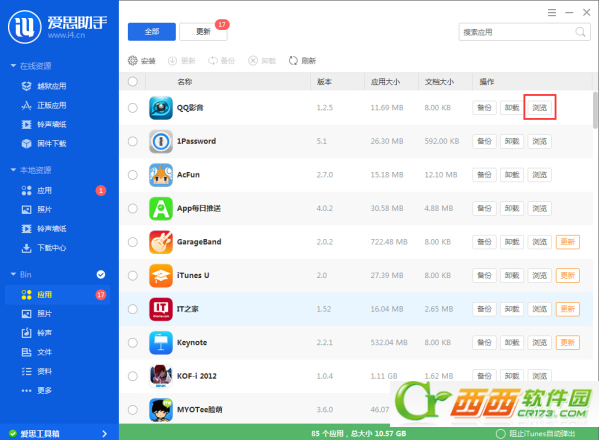Switch to the 全部 tab
Screen dimensions: 599x440
152,32
